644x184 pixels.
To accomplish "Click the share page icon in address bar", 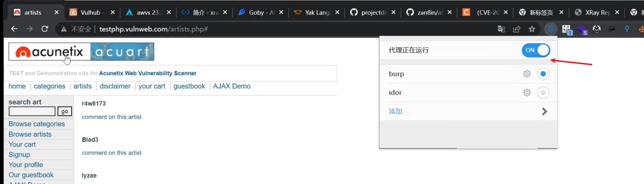I will 517,29.
